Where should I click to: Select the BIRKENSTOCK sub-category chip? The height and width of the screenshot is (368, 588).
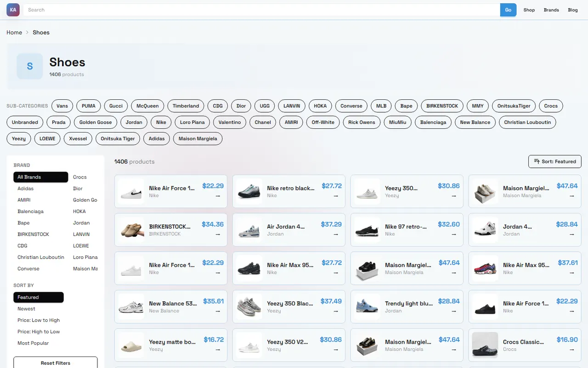(x=442, y=106)
